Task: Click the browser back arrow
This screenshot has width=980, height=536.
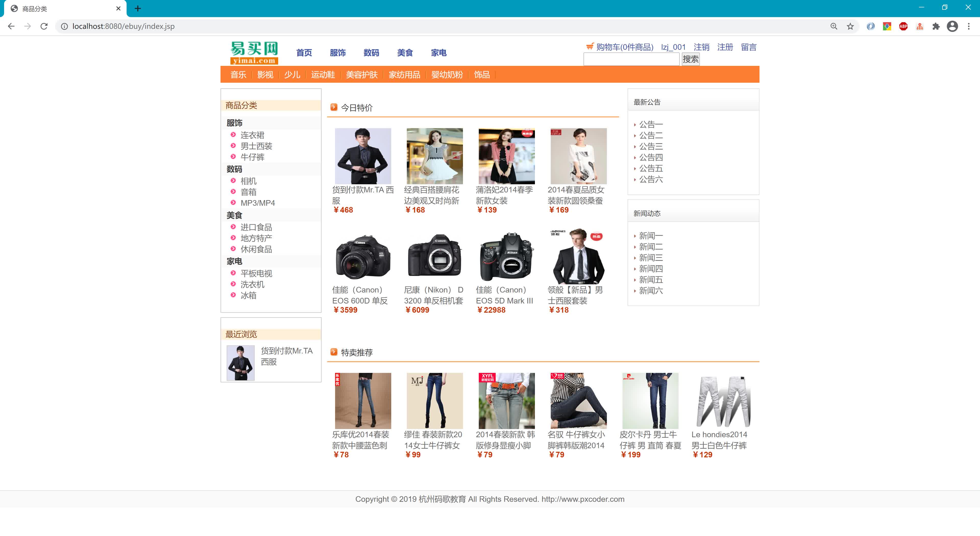Action: click(11, 26)
